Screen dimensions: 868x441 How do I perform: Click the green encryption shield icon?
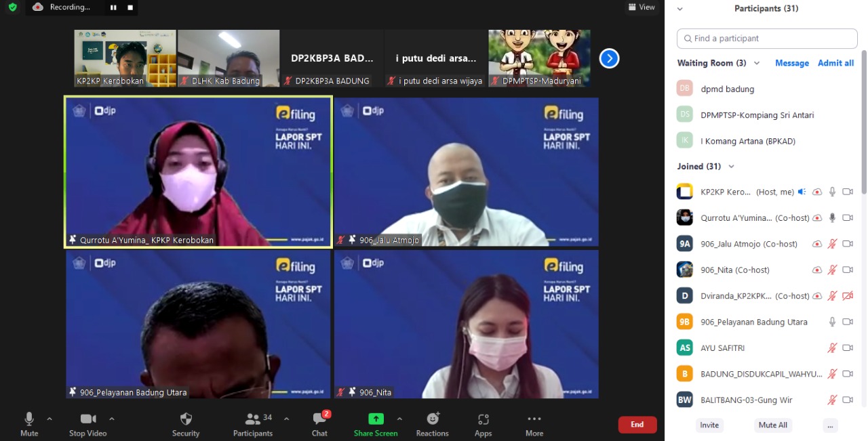tap(12, 7)
